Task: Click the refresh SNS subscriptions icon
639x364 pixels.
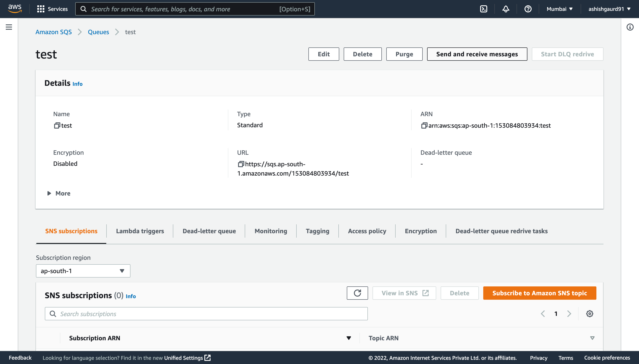Action: 357,293
